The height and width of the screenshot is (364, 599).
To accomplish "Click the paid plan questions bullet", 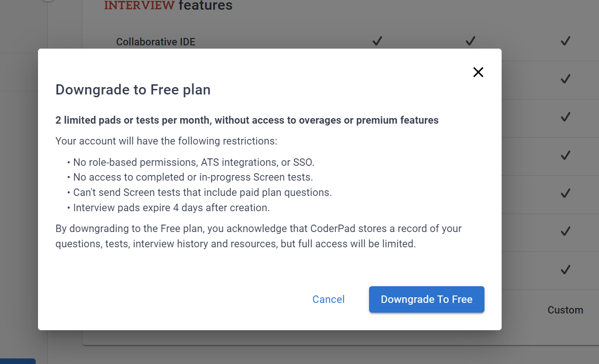I will tap(202, 193).
